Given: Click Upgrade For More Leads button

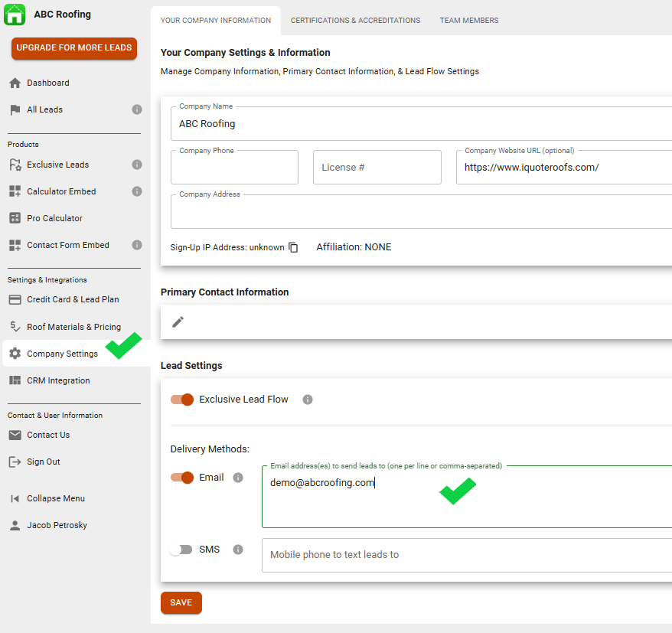Looking at the screenshot, I should (x=74, y=48).
